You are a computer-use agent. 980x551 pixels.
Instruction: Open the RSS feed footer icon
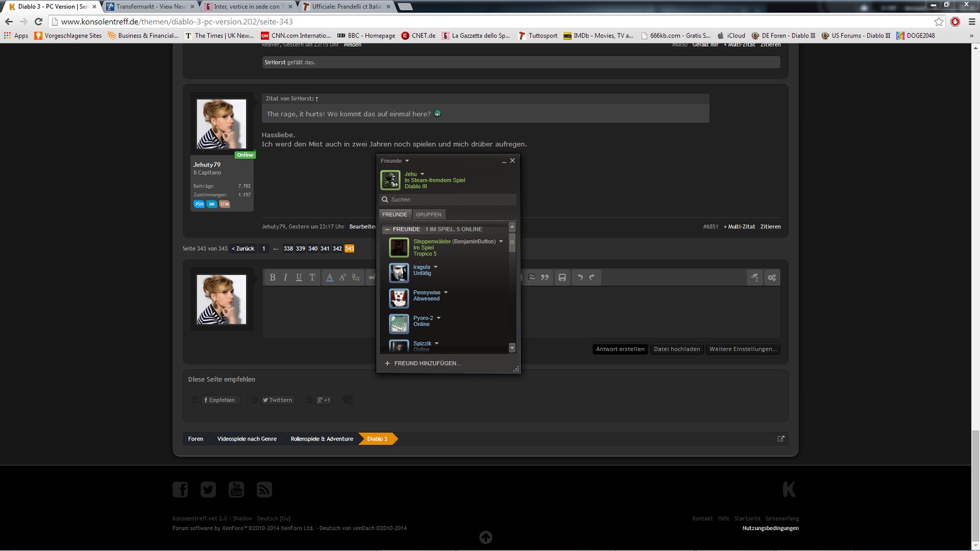[264, 489]
